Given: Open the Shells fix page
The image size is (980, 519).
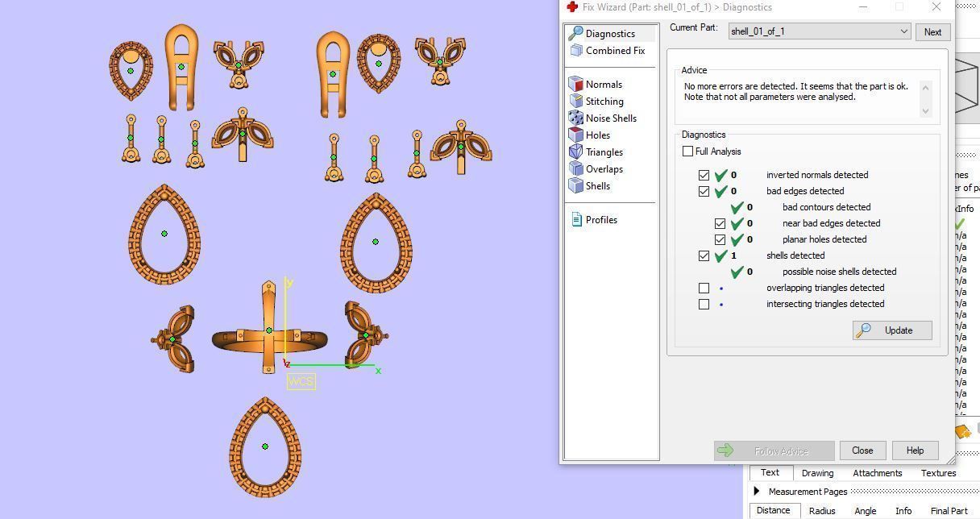Looking at the screenshot, I should click(x=598, y=186).
